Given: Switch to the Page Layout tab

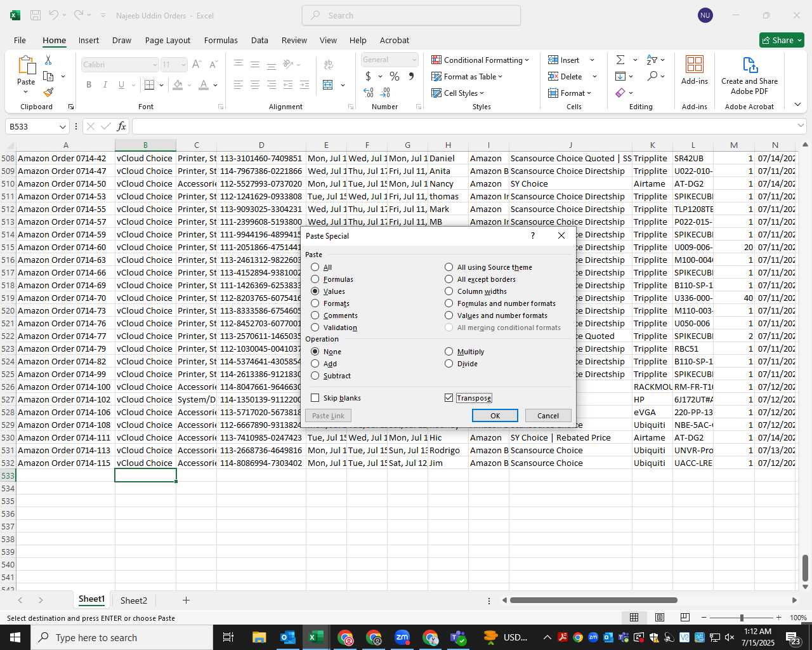Looking at the screenshot, I should click(167, 40).
